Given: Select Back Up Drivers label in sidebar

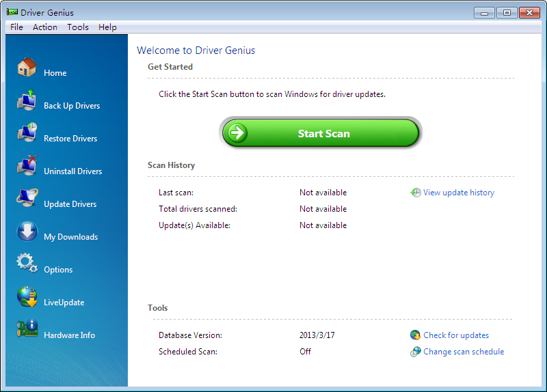Looking at the screenshot, I should pos(72,106).
